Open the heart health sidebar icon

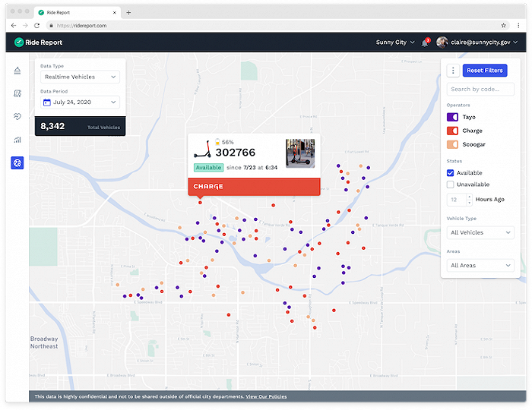[x=17, y=116]
